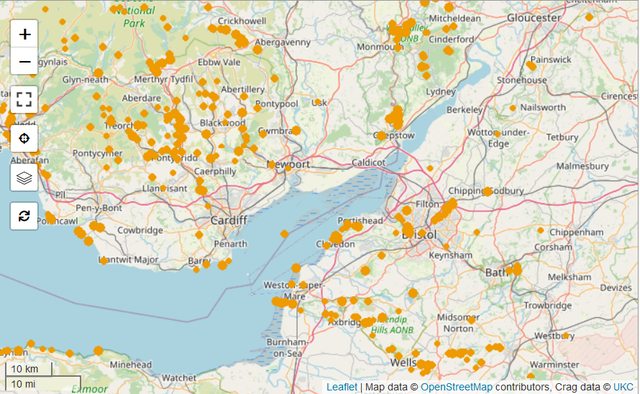Click the Lydney town label
The image size is (640, 394).
tap(441, 92)
